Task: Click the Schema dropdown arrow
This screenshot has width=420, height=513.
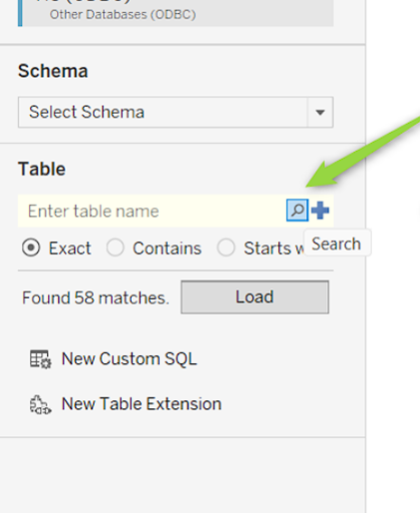Action: 320,112
